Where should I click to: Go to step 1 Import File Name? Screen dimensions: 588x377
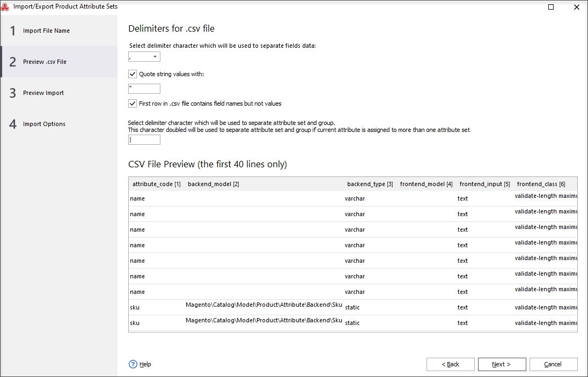click(59, 31)
